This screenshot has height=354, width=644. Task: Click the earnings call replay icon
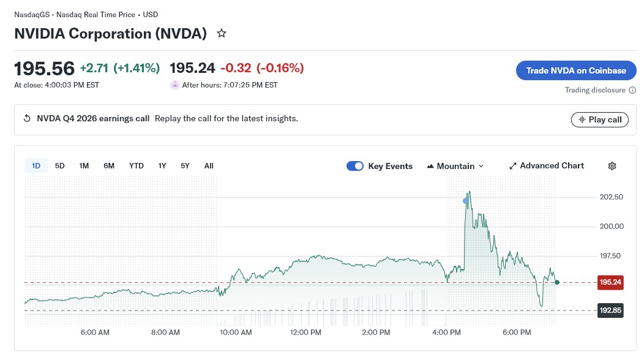(x=27, y=119)
